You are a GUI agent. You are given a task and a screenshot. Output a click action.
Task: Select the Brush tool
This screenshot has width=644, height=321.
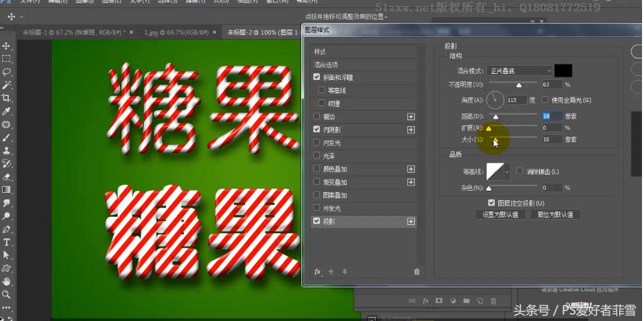6,138
